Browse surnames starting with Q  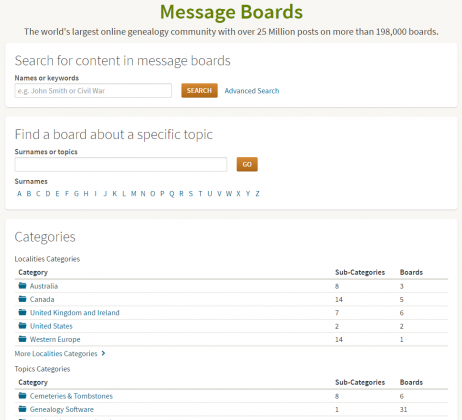172,194
